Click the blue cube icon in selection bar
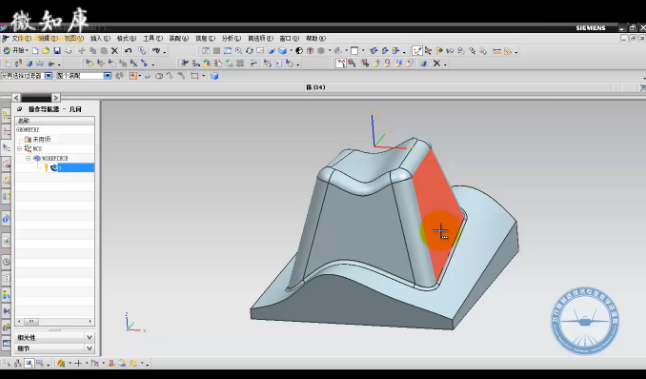646x379 pixels. pos(214,76)
